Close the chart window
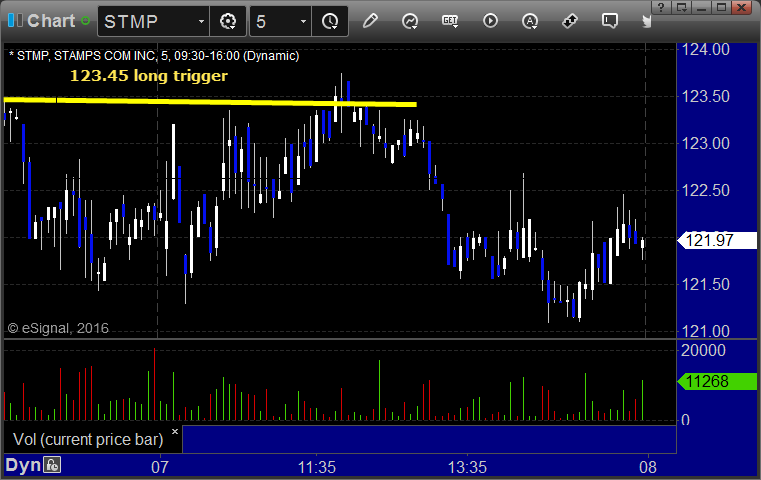 click(742, 7)
